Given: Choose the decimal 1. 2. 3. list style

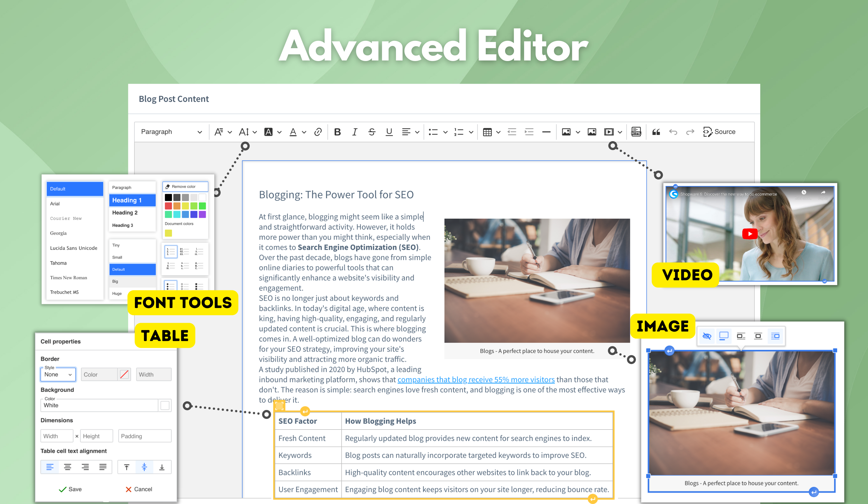Looking at the screenshot, I should tap(171, 252).
